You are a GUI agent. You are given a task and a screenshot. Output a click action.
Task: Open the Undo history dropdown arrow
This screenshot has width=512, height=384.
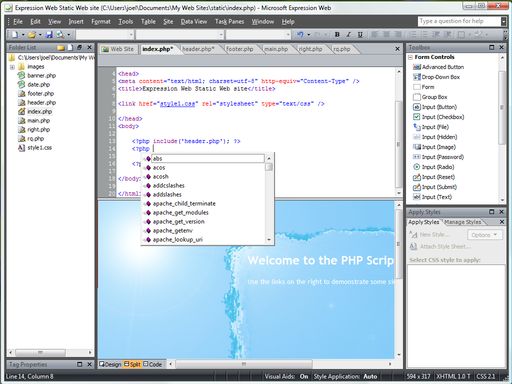[x=309, y=34]
